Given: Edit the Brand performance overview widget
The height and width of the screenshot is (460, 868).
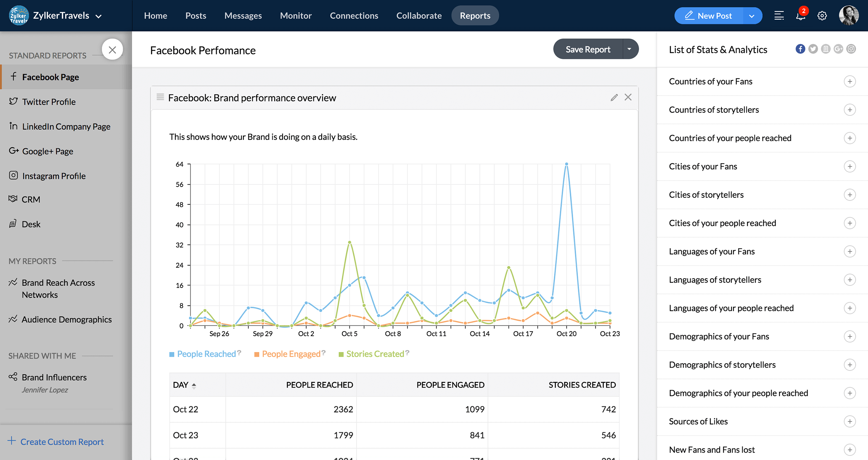Looking at the screenshot, I should (614, 97).
